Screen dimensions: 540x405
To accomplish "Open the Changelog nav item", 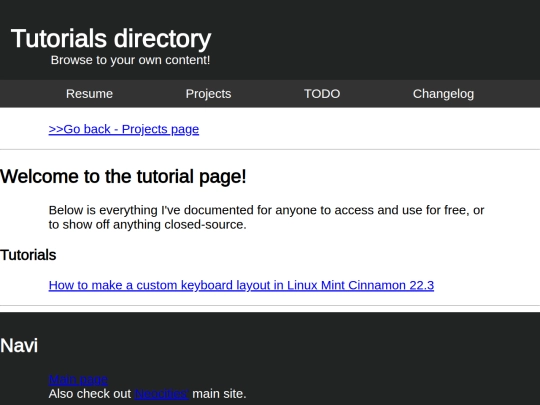I will tap(443, 94).
